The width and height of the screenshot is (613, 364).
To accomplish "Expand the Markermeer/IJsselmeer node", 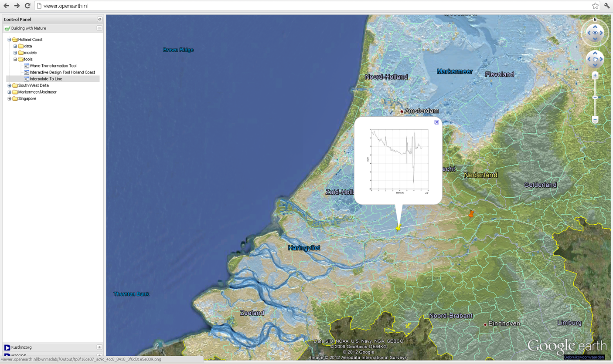I will (9, 92).
